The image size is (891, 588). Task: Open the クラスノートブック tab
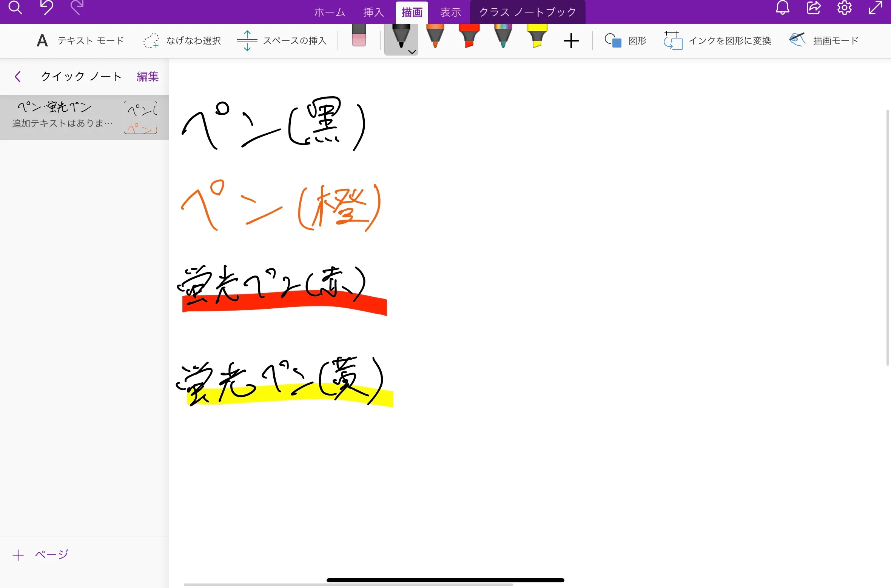click(x=527, y=12)
